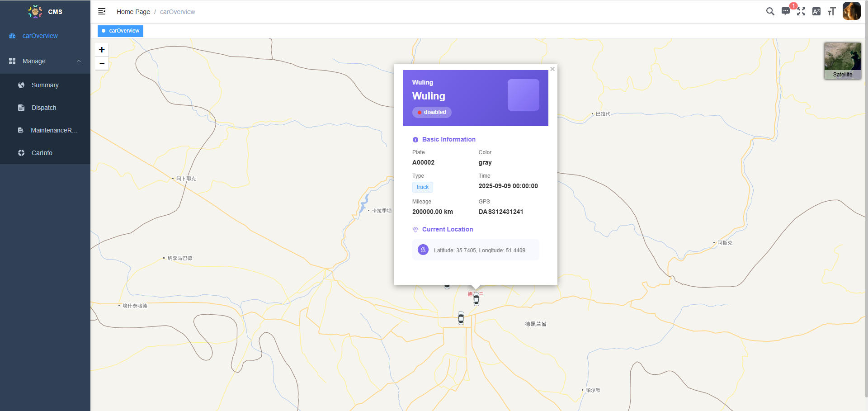Select the carOverview page tab

121,31
